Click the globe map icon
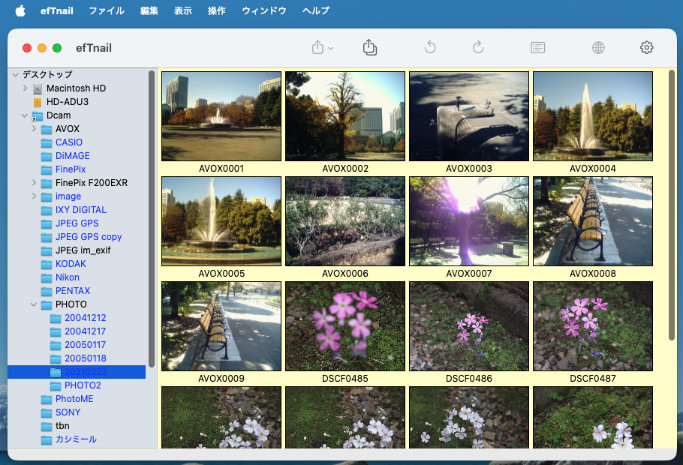Image resolution: width=683 pixels, height=465 pixels. pyautogui.click(x=598, y=47)
